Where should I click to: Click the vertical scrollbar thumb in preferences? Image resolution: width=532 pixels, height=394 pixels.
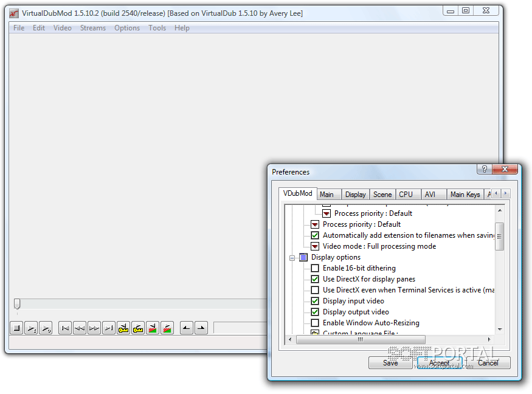[499, 237]
